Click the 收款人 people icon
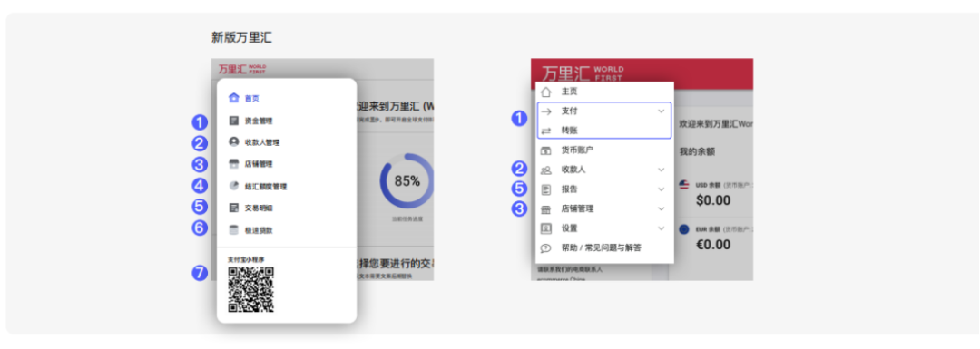 545,170
